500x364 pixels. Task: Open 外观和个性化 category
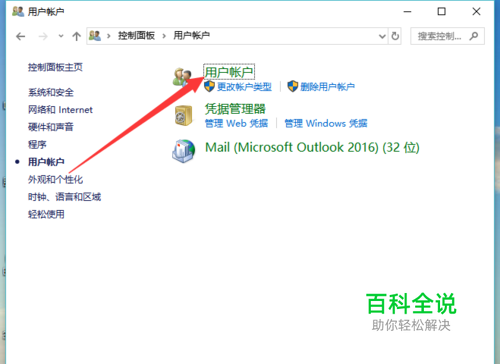[55, 180]
